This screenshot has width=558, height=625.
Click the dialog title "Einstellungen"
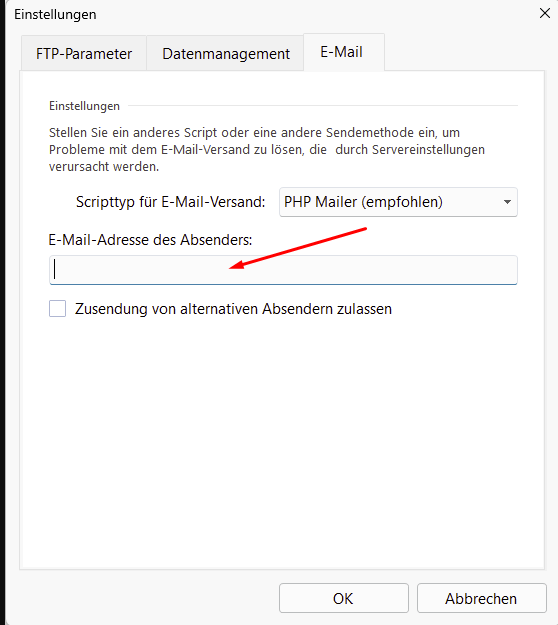(55, 14)
